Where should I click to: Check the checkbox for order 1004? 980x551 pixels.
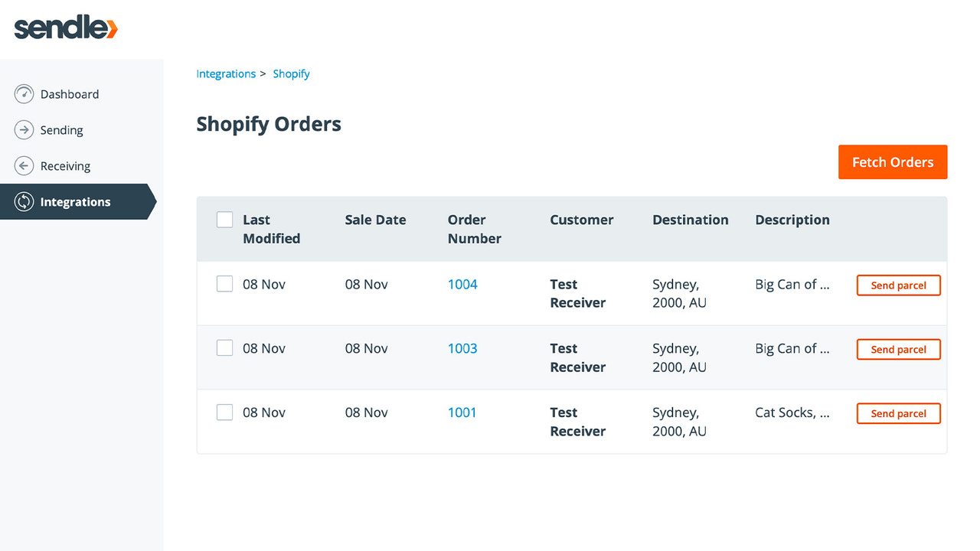pos(224,283)
